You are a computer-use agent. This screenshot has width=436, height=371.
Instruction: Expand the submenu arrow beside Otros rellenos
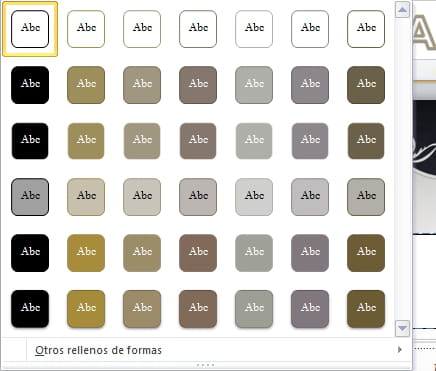pyautogui.click(x=400, y=350)
